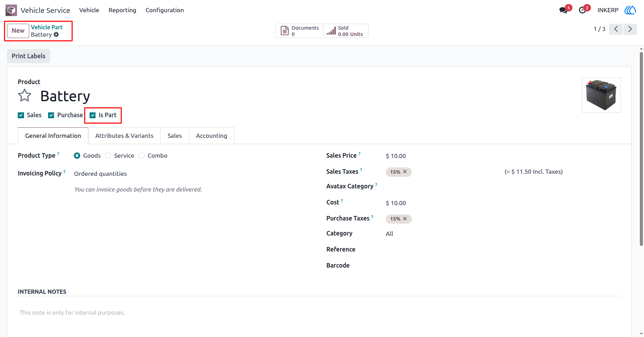Open Documents smart button
Image resolution: width=644 pixels, height=337 pixels.
click(299, 31)
